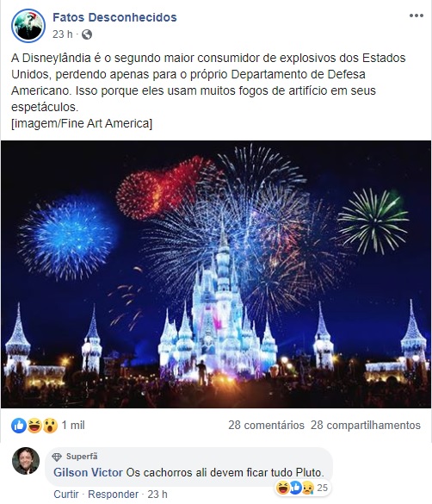Click Gilson Victor's profile avatar
This screenshot has width=432, height=504.
click(x=26, y=461)
